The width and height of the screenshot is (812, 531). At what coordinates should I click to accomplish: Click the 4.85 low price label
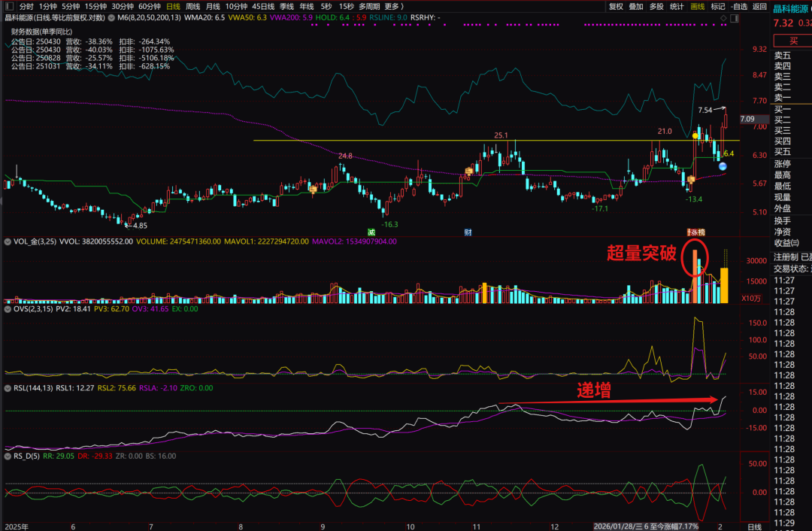tap(140, 226)
